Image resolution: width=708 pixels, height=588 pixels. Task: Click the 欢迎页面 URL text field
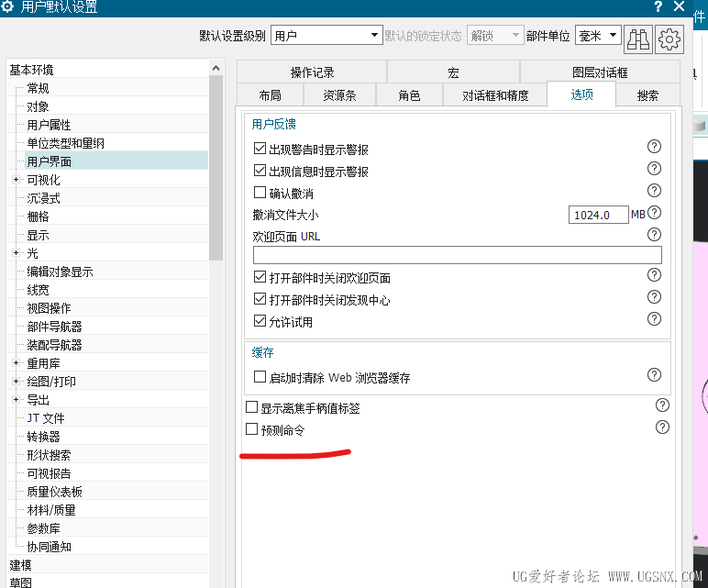click(x=458, y=255)
